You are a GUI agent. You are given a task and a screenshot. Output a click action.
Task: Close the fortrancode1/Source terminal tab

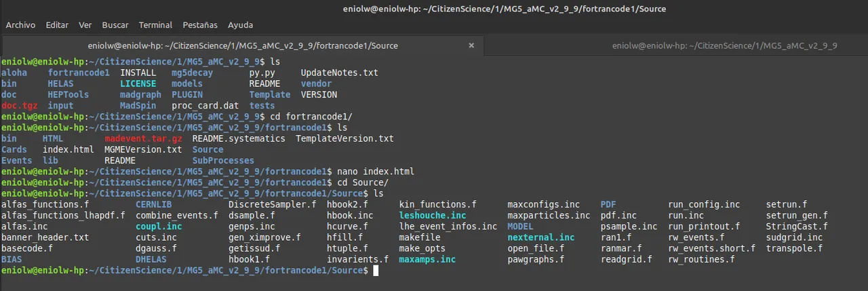pos(472,45)
